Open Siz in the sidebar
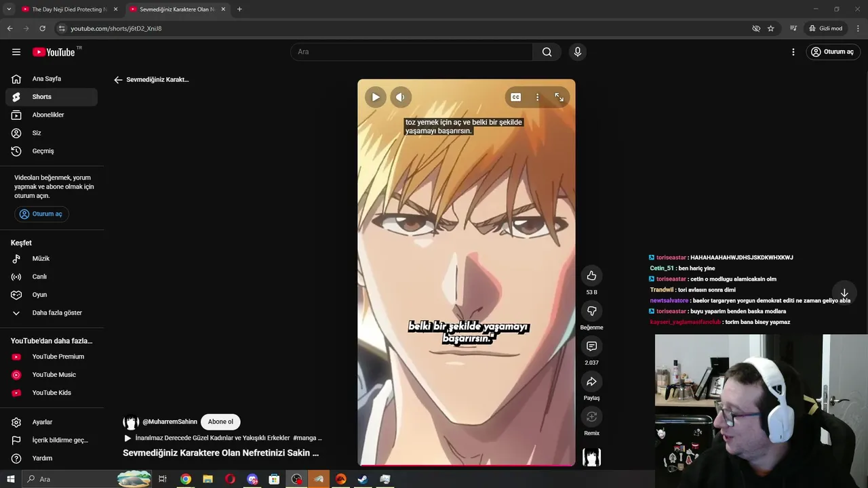 click(52, 133)
